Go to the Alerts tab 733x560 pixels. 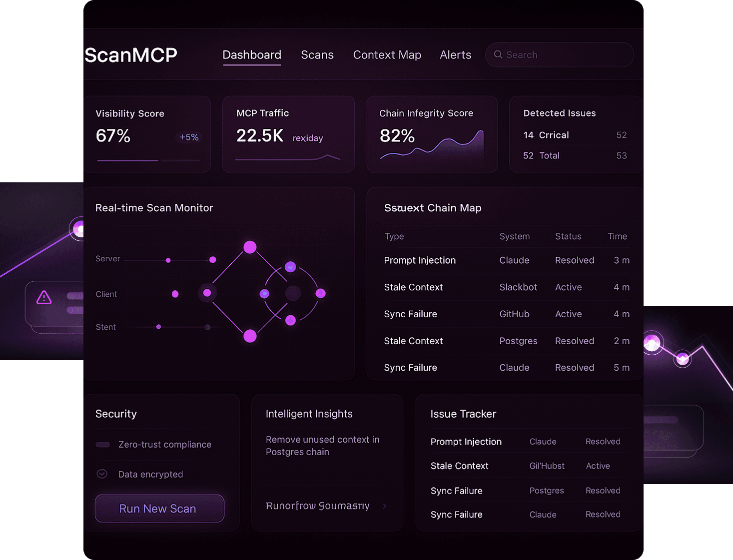(455, 55)
